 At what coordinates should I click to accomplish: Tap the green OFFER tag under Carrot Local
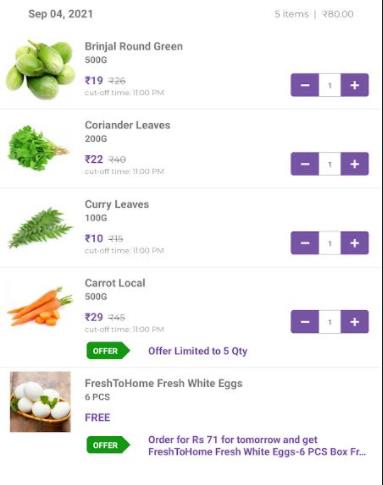click(108, 351)
